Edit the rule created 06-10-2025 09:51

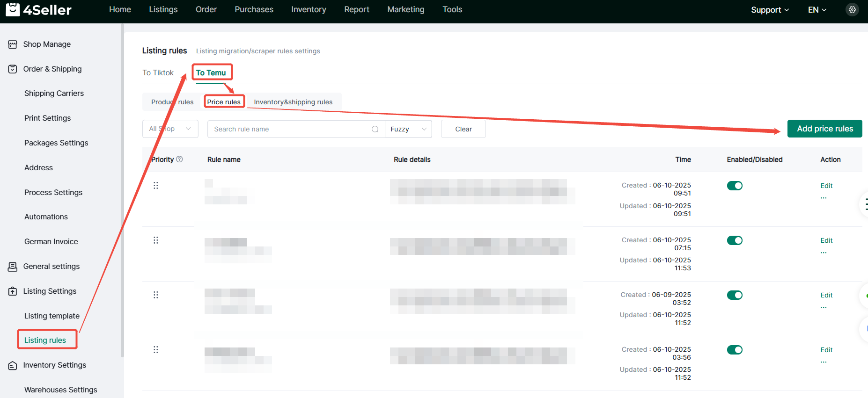[826, 186]
